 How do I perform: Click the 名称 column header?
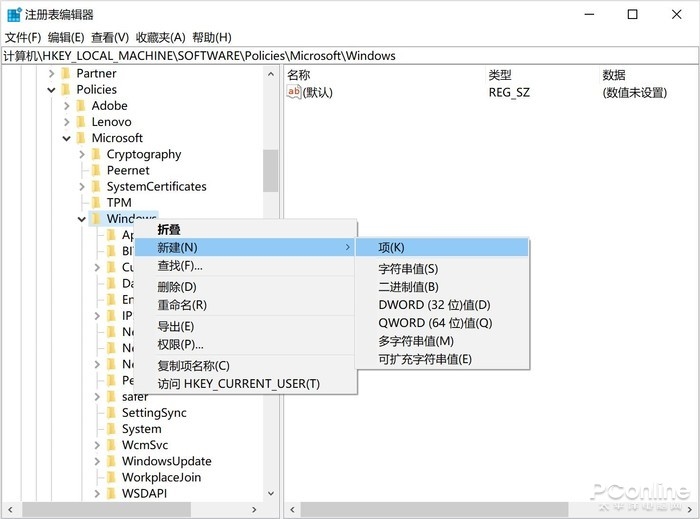(x=384, y=75)
